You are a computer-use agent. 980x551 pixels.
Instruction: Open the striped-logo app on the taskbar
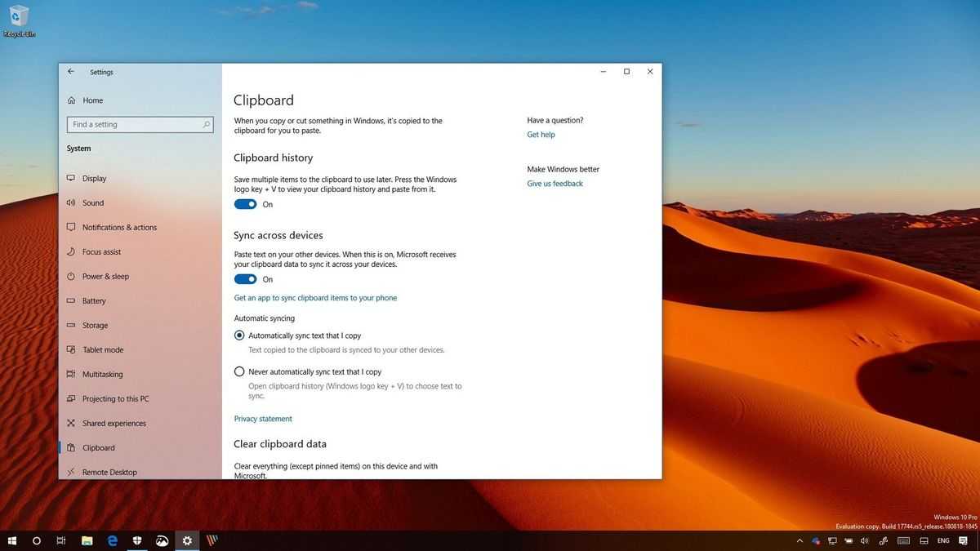(x=212, y=540)
